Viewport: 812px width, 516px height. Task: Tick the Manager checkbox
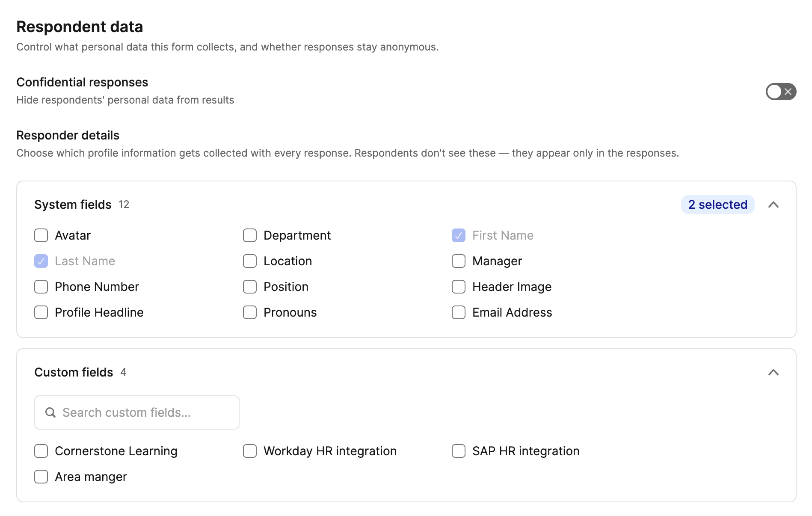click(459, 261)
